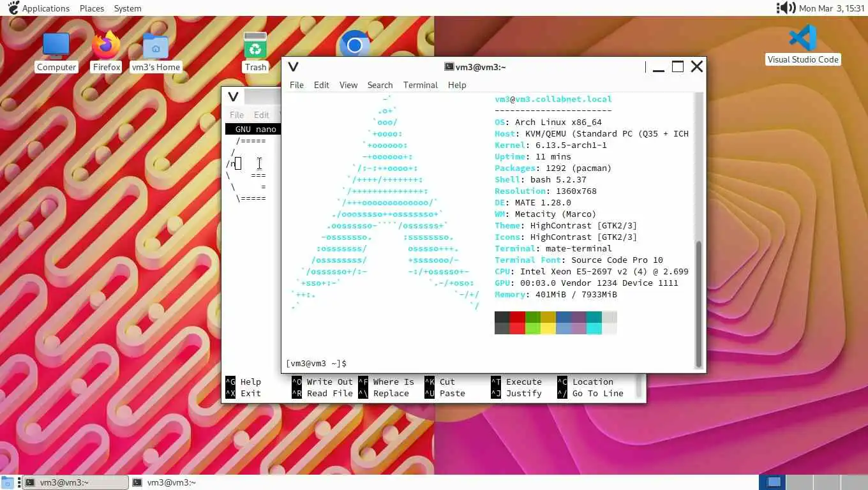Click nano's ^X Exit shortcut

point(243,393)
